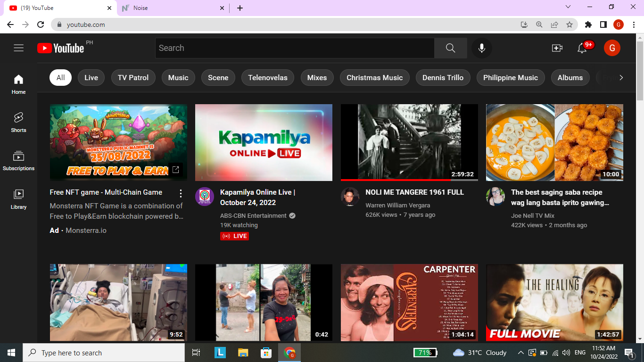
Task: Toggle the Chrome side panel icon
Action: point(603,25)
